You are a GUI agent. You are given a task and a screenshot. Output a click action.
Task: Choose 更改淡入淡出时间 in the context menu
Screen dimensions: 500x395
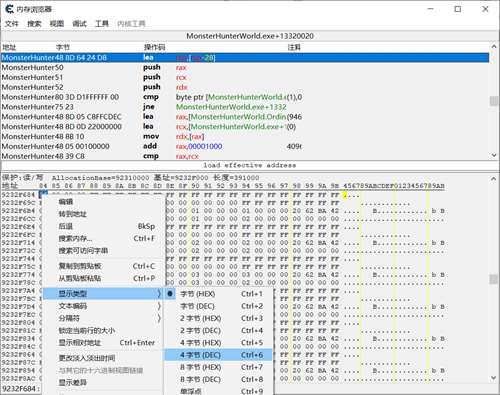point(104,358)
